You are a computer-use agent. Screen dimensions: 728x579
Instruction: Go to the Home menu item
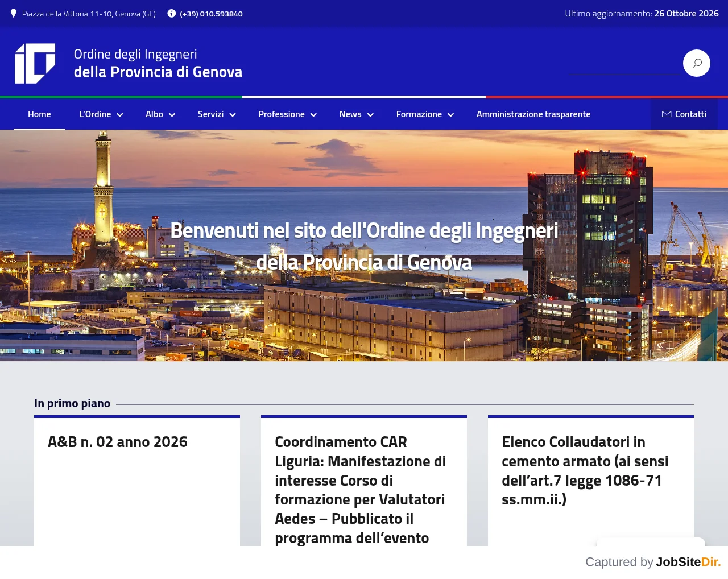pyautogui.click(x=39, y=114)
